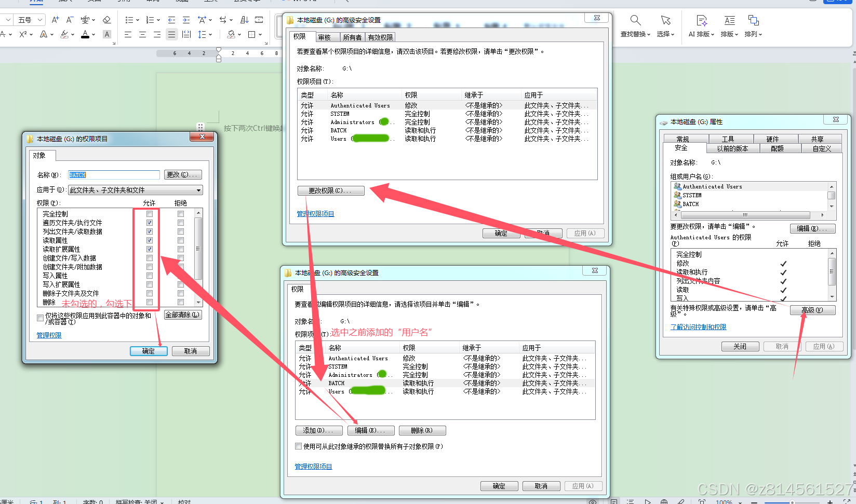The width and height of the screenshot is (856, 504).
Task: Toggle allow checkbox for 遍历文件夹/执行文件
Action: (150, 223)
